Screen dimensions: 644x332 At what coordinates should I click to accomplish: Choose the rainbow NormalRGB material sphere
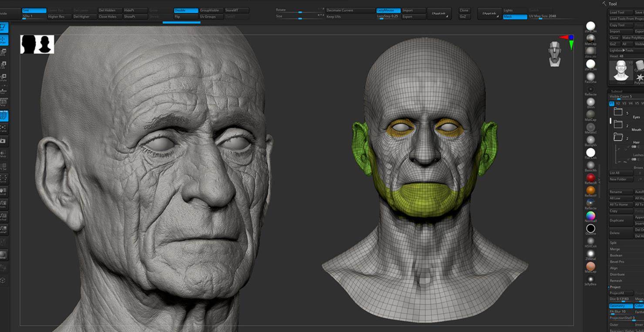coord(590,216)
